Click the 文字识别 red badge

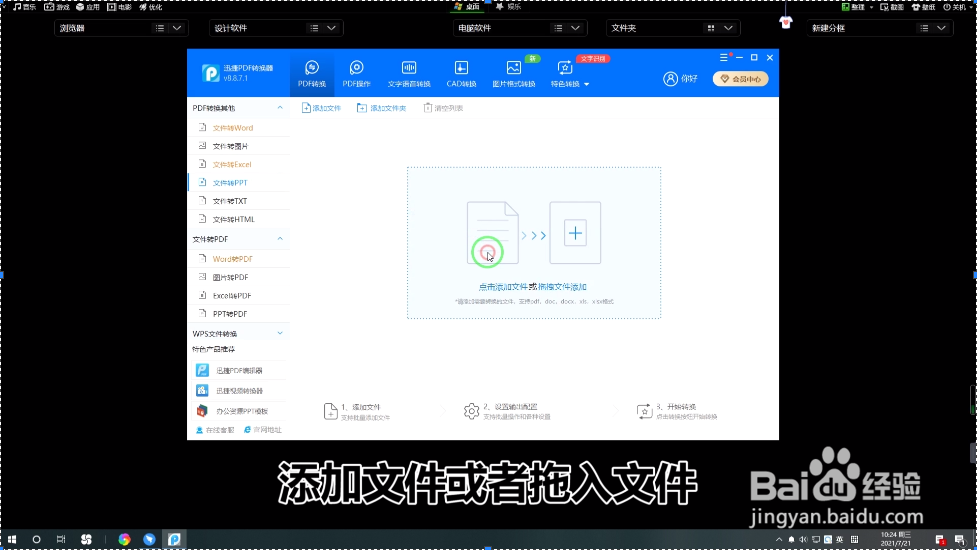(x=593, y=59)
